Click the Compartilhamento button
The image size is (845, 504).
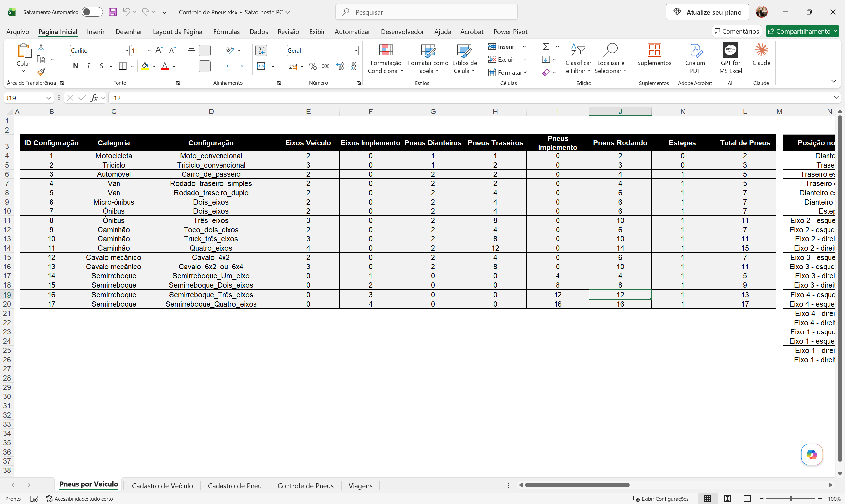click(802, 31)
